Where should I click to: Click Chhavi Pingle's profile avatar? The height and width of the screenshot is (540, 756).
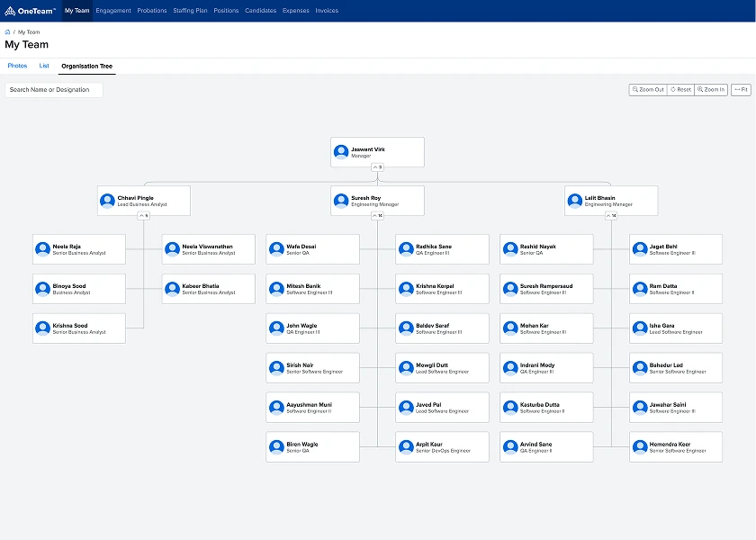click(107, 201)
